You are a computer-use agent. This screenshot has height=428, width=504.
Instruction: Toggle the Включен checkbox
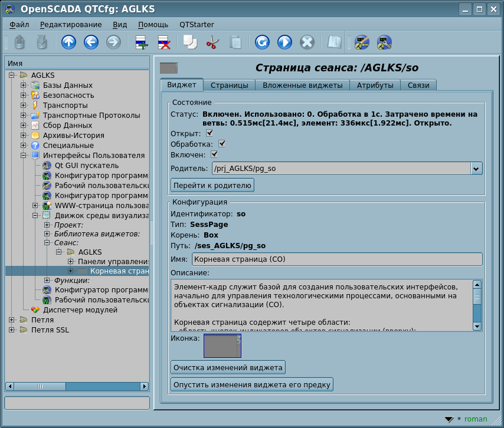click(214, 154)
